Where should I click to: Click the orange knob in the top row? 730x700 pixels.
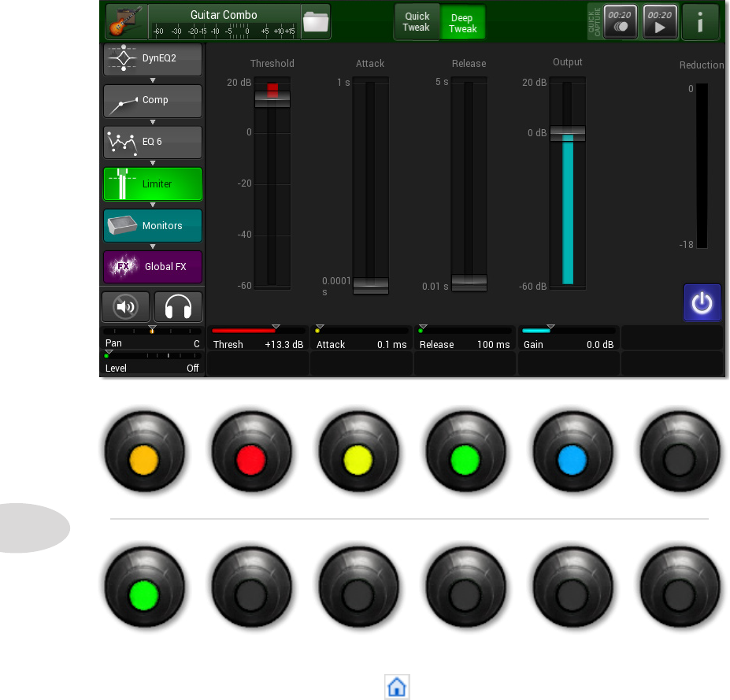pos(144,451)
